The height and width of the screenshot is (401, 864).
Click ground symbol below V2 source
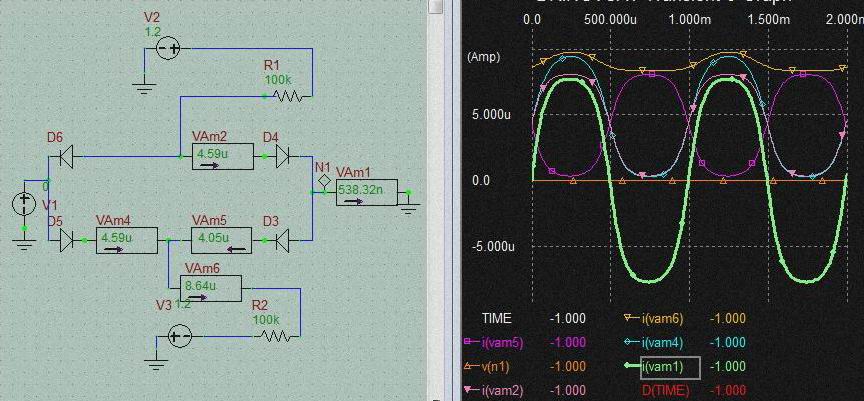144,88
